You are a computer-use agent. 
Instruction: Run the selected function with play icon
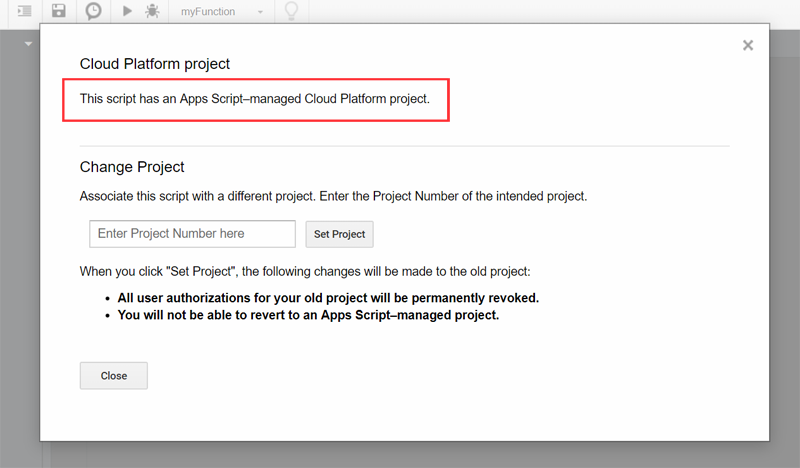127,11
